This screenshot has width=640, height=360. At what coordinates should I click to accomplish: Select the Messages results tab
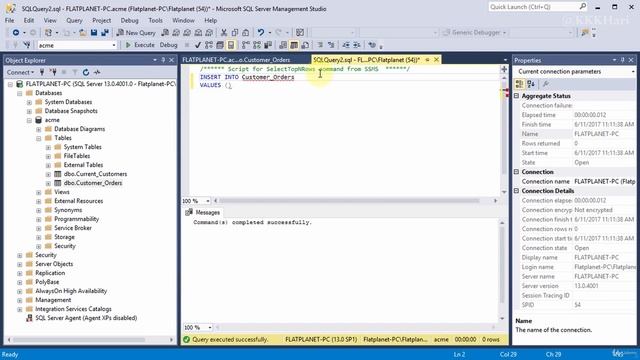point(203,213)
